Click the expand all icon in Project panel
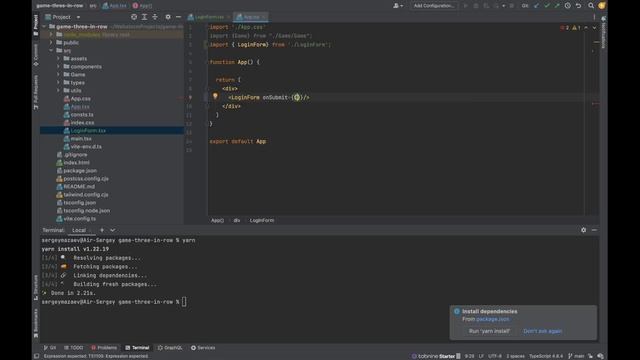 click(144, 17)
